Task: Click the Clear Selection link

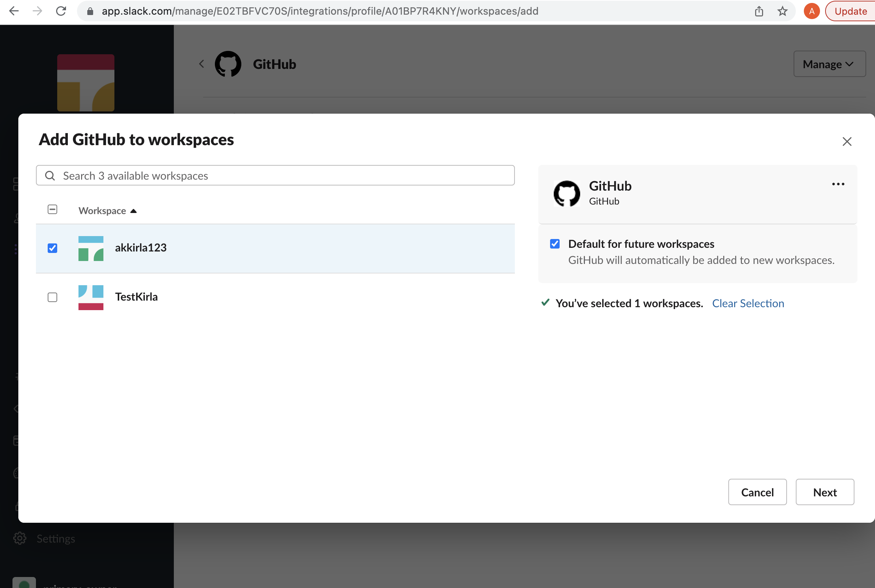Action: point(748,302)
